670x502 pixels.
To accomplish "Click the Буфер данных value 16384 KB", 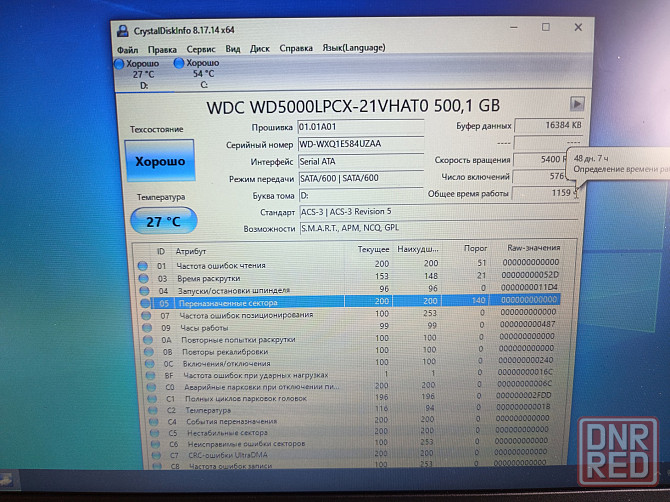I will [549, 125].
